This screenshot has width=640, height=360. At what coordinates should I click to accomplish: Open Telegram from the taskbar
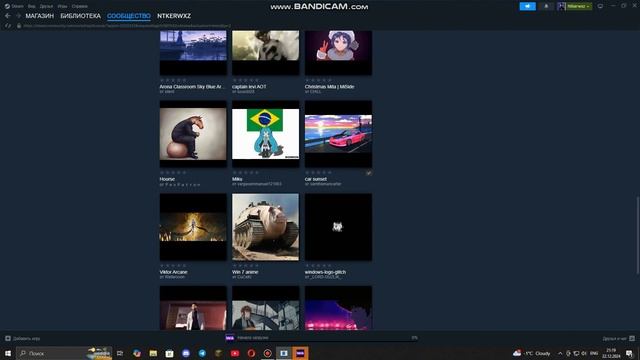202,353
